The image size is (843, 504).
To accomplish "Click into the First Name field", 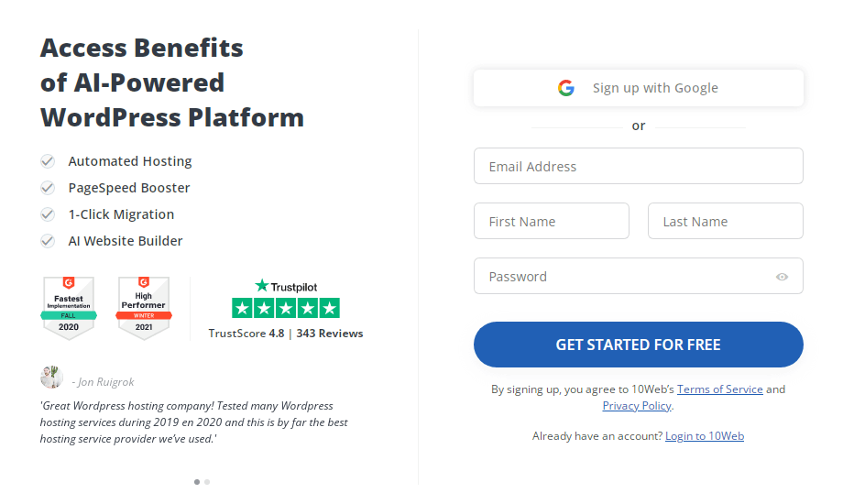I will click(551, 222).
